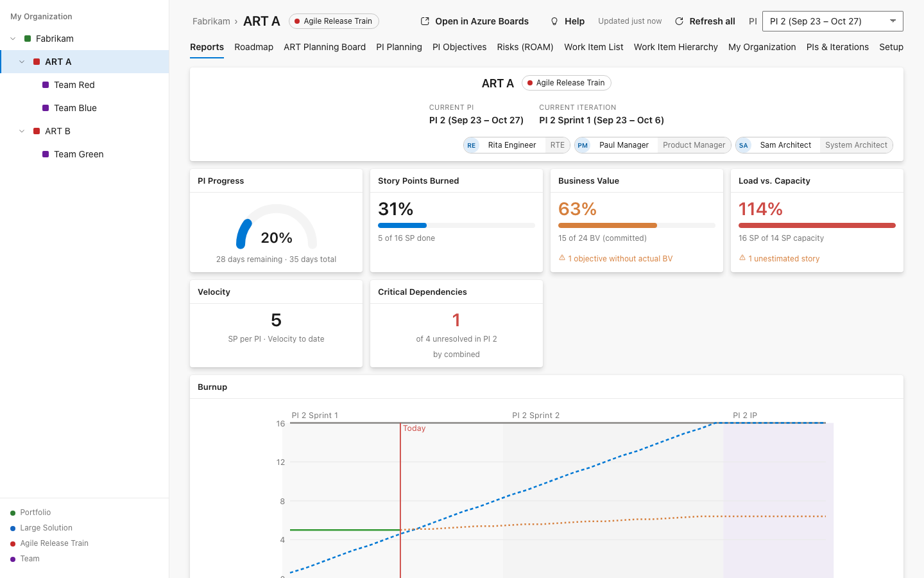Select Team Green in the organization tree
924x578 pixels.
85,154
